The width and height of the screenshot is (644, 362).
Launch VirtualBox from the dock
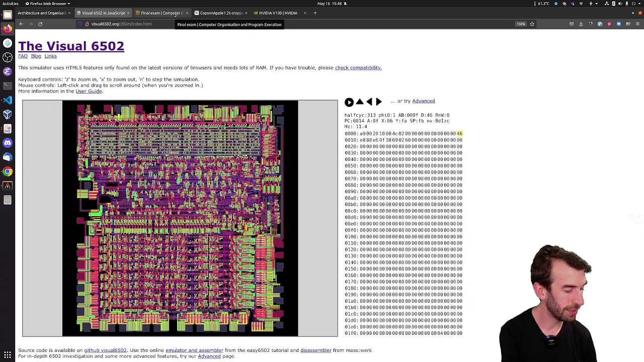click(8, 114)
